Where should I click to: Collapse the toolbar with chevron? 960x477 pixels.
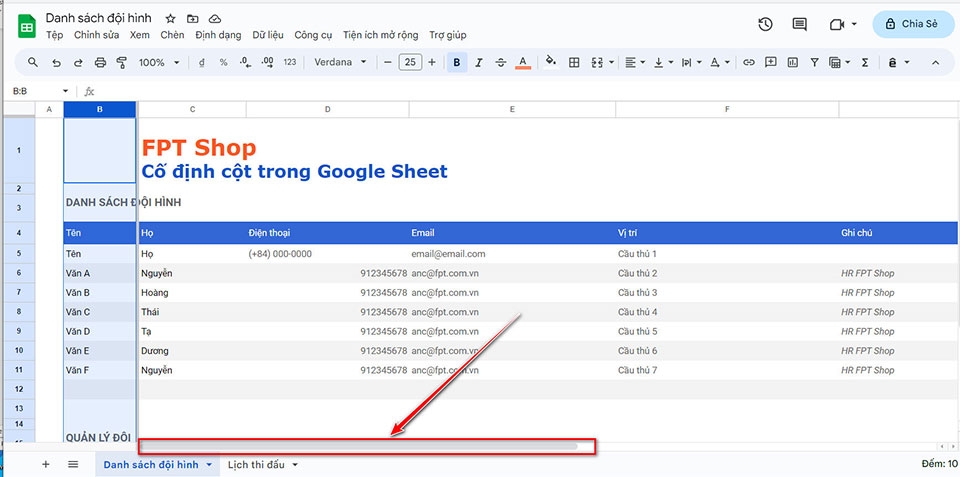[935, 62]
